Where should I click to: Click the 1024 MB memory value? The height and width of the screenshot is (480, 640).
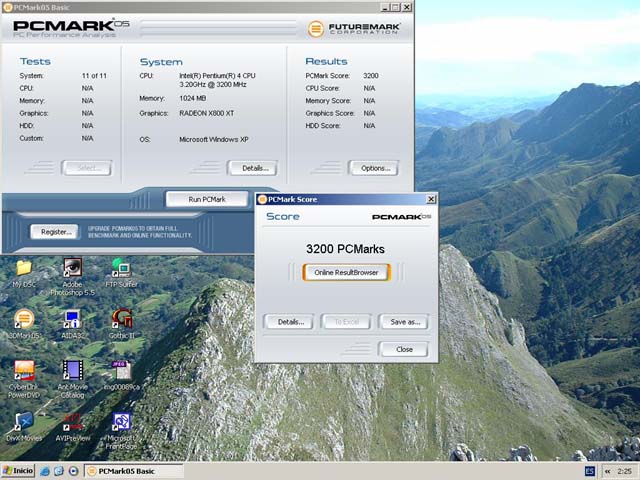[x=193, y=98]
